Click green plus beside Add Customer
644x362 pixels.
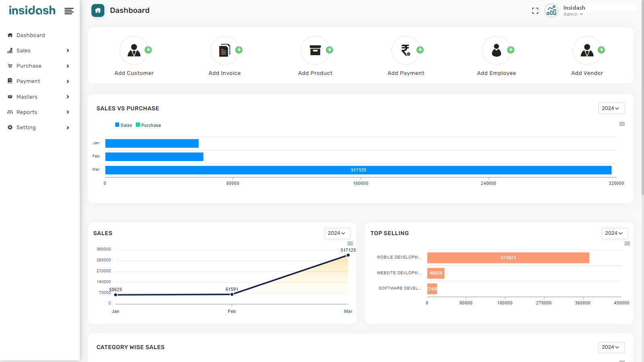(148, 50)
